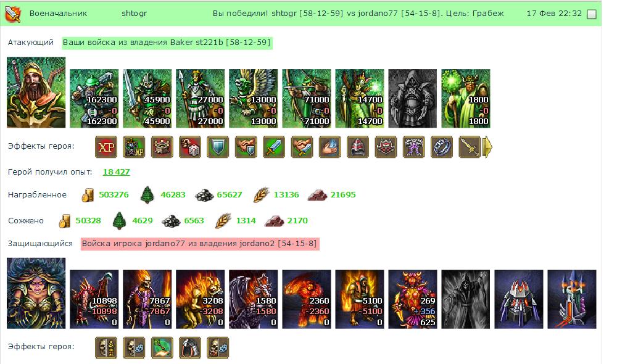Expand more hero effects with yellow arrow
The width and height of the screenshot is (617, 364).
(487, 147)
